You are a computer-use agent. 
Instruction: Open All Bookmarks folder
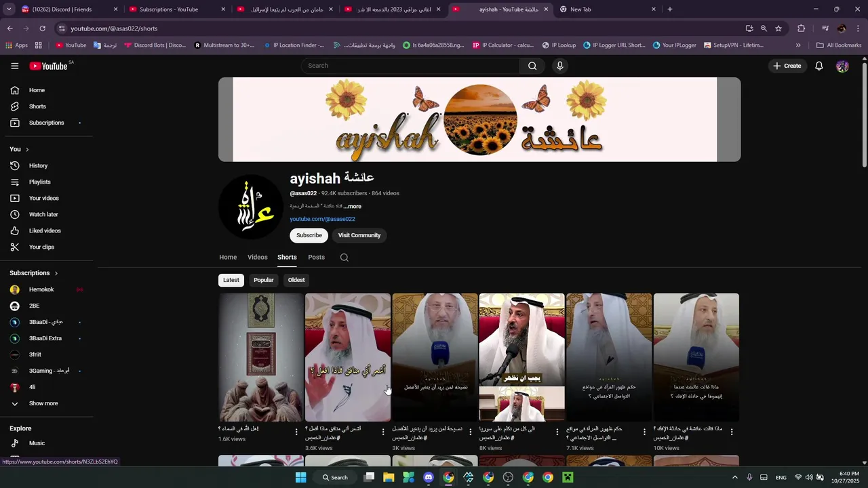839,45
